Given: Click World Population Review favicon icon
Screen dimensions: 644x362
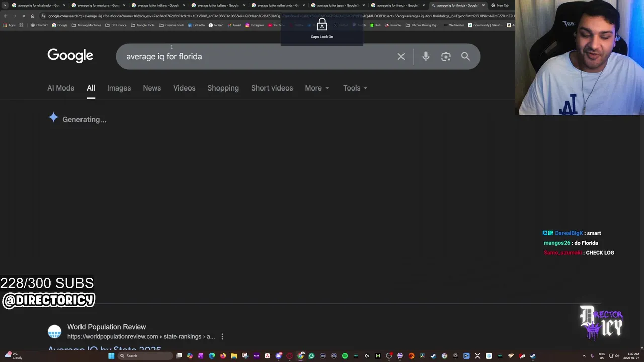Looking at the screenshot, I should (54, 331).
